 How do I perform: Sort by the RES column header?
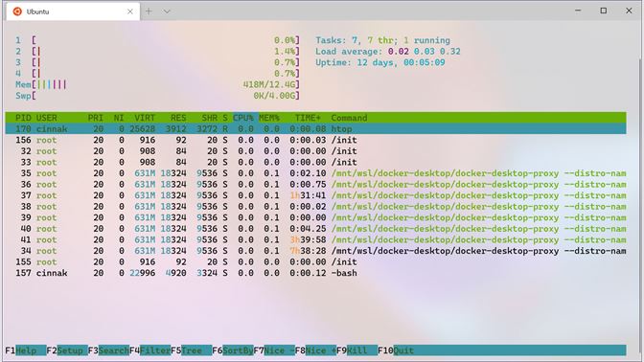point(178,118)
